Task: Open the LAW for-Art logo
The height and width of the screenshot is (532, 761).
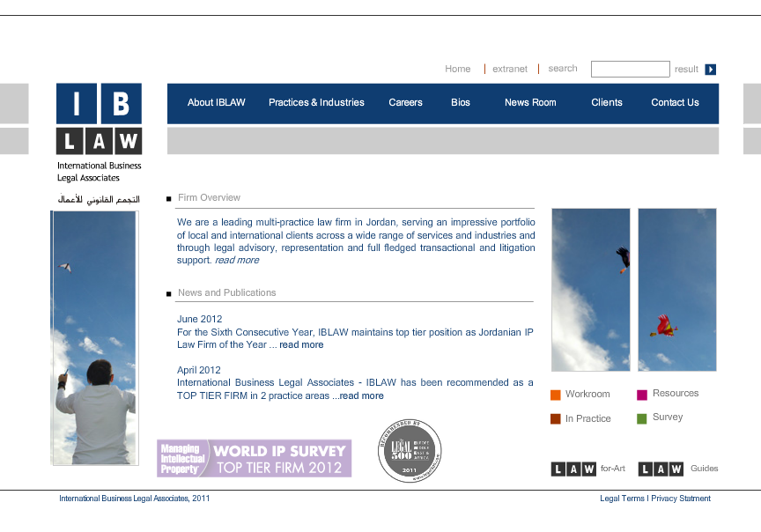Action: tap(573, 469)
